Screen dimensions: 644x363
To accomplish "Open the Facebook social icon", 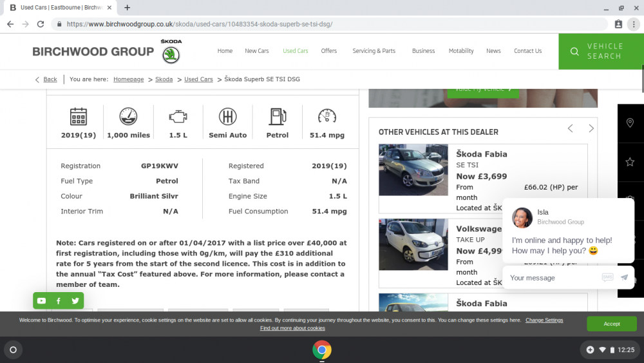I will coord(59,301).
